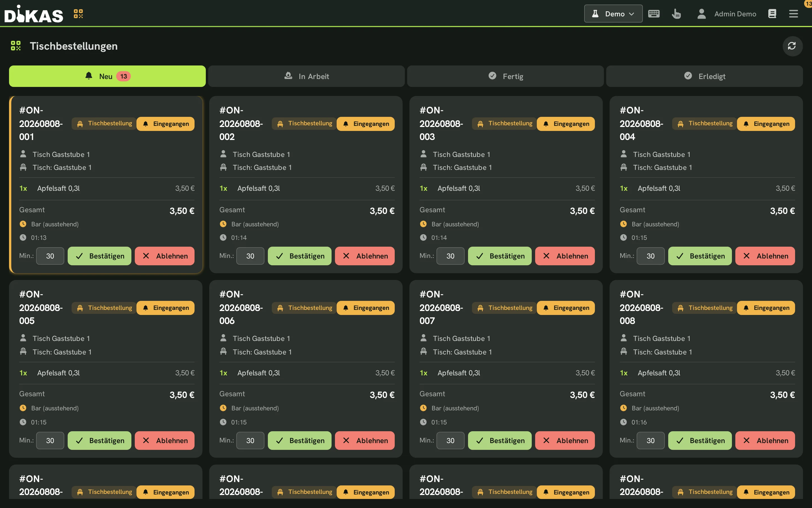The height and width of the screenshot is (508, 812).
Task: Reject order ON-20260808-003 with Ablehnen
Action: [x=565, y=256]
